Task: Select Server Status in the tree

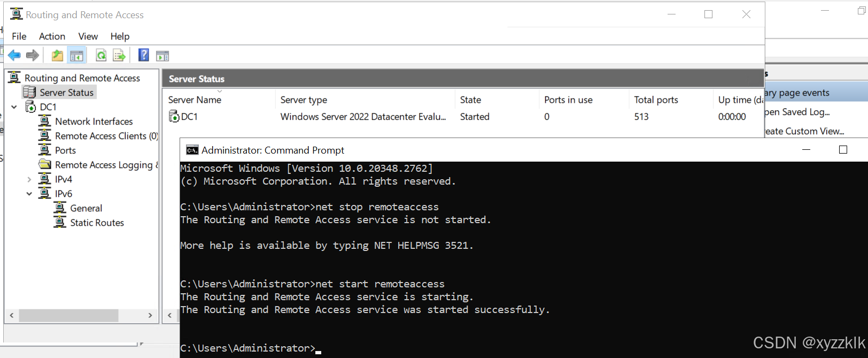Action: (66, 92)
